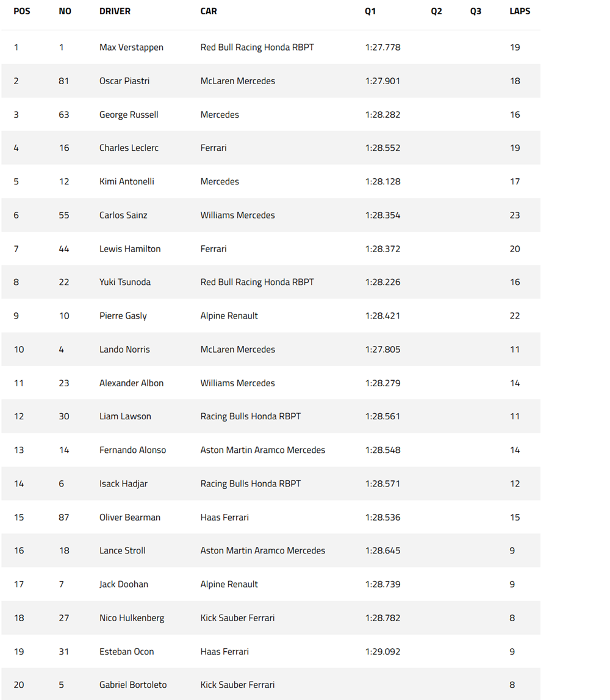Open Gabriel Bortoleto's entry

coord(133,685)
